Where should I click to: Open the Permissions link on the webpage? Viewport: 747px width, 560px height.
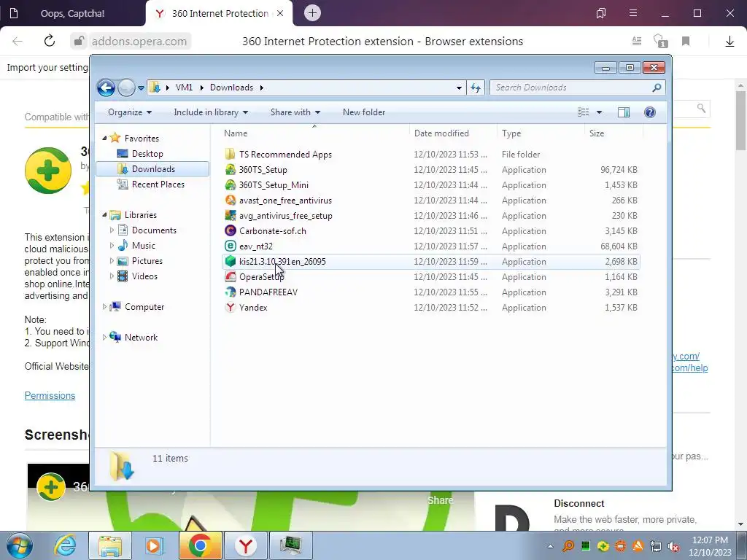tap(50, 396)
